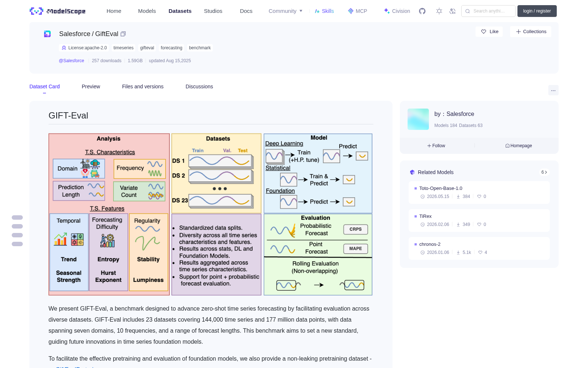
Task: Click the "1.59GB" dataset size text
Action: pyautogui.click(x=135, y=61)
